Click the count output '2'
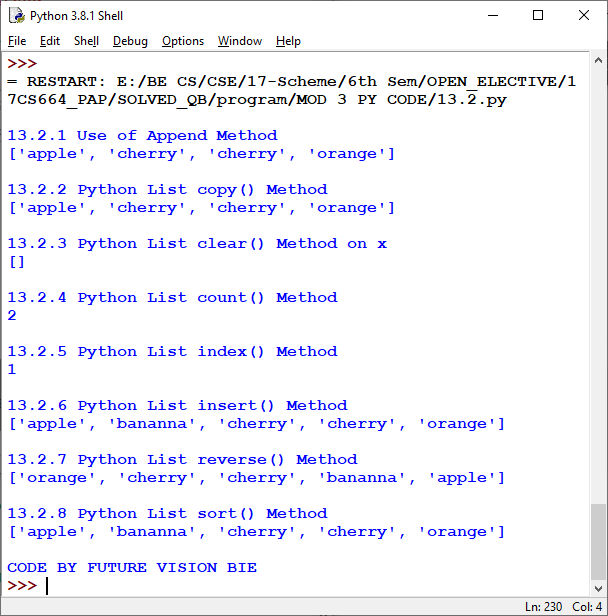 point(12,315)
